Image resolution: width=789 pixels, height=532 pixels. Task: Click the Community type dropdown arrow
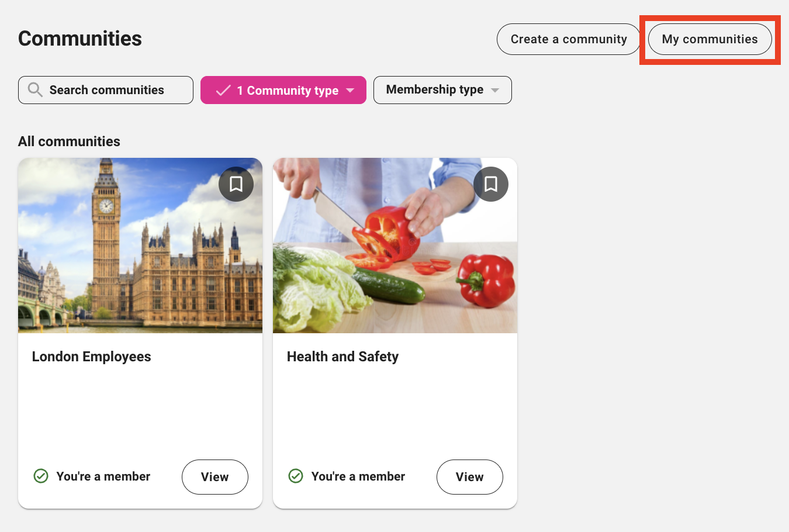(350, 91)
